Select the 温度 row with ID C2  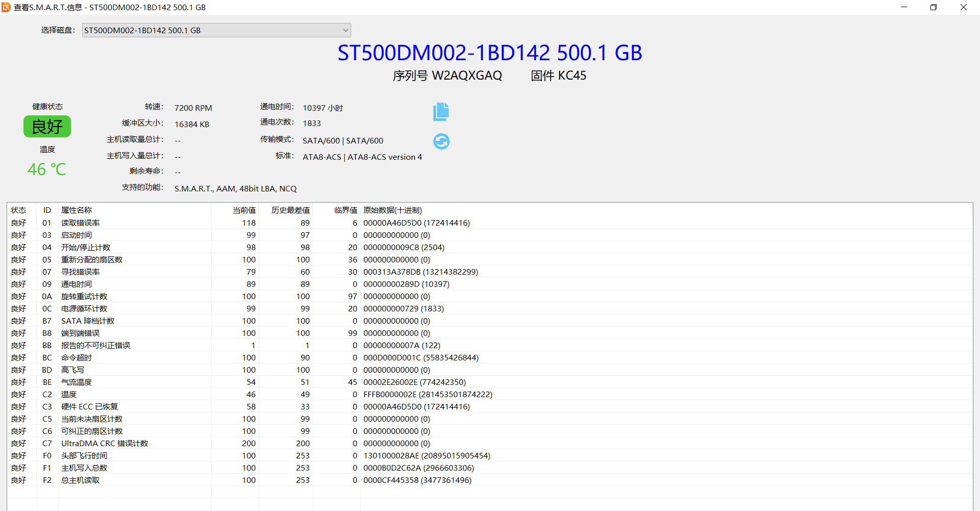[x=490, y=395]
